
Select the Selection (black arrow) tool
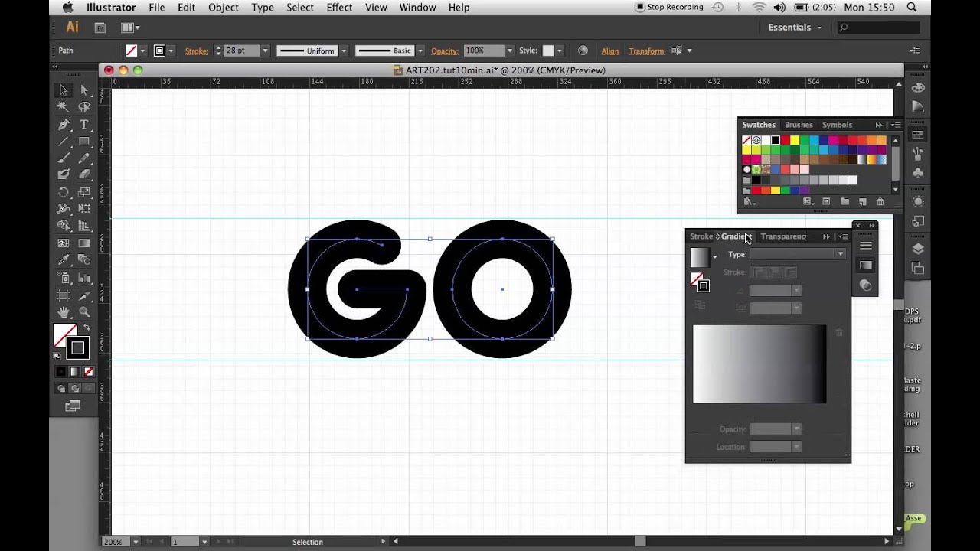(x=64, y=90)
